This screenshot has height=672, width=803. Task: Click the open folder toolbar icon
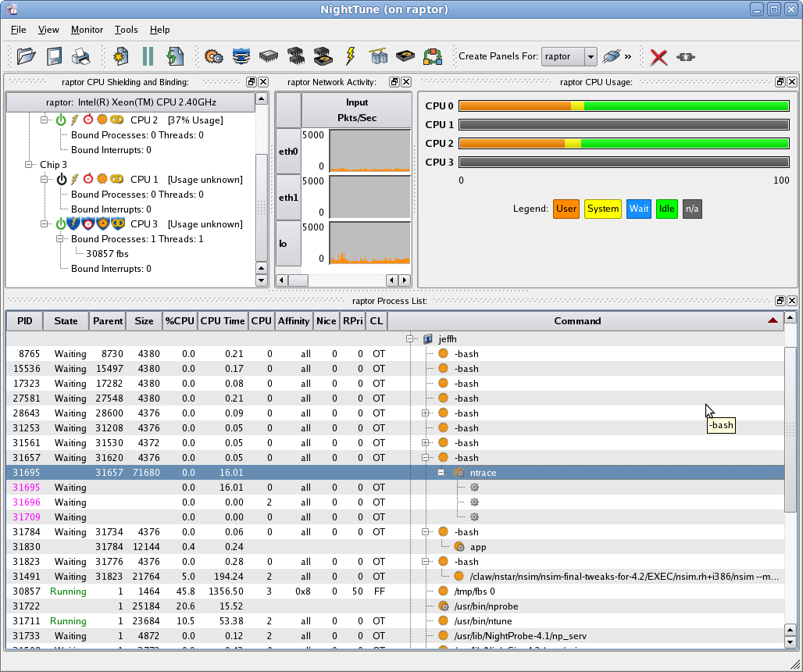[x=27, y=56]
